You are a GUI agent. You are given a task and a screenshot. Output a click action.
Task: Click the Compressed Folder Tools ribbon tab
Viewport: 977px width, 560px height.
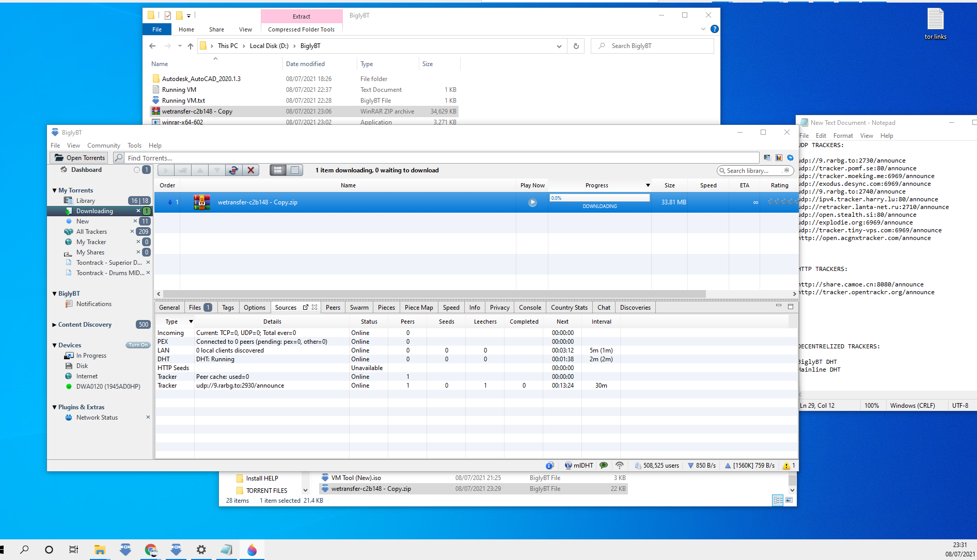pyautogui.click(x=301, y=29)
